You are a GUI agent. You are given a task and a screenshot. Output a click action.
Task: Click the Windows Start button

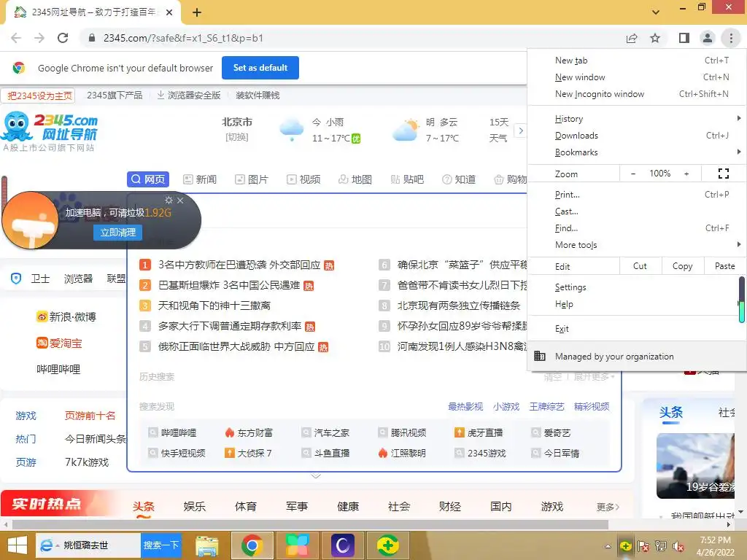[18, 545]
